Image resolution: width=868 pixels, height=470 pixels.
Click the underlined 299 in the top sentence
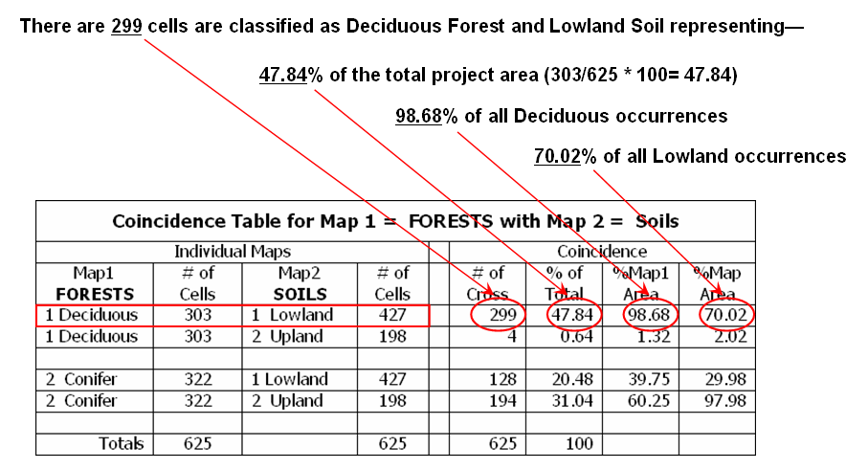pyautogui.click(x=126, y=27)
